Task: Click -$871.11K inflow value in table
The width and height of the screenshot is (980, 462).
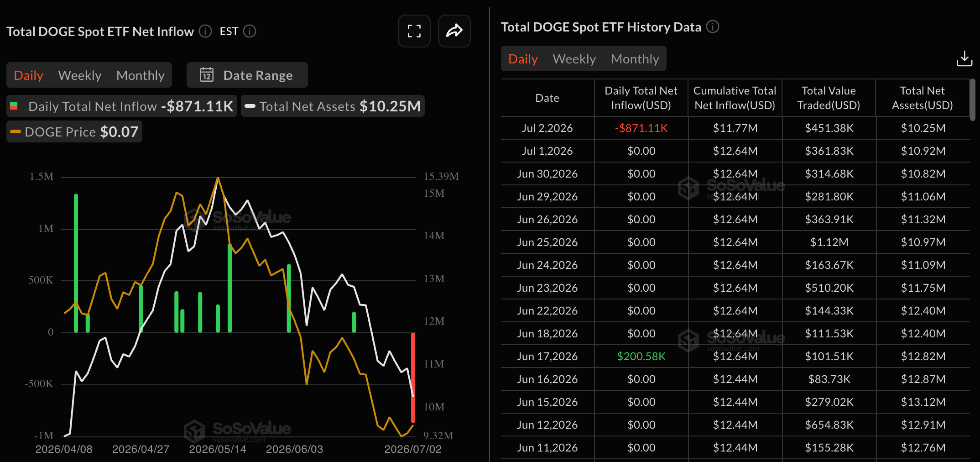Action: (641, 128)
